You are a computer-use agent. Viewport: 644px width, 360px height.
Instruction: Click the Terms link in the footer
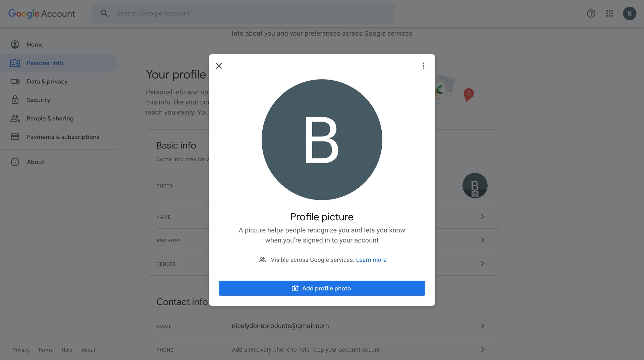(x=45, y=350)
